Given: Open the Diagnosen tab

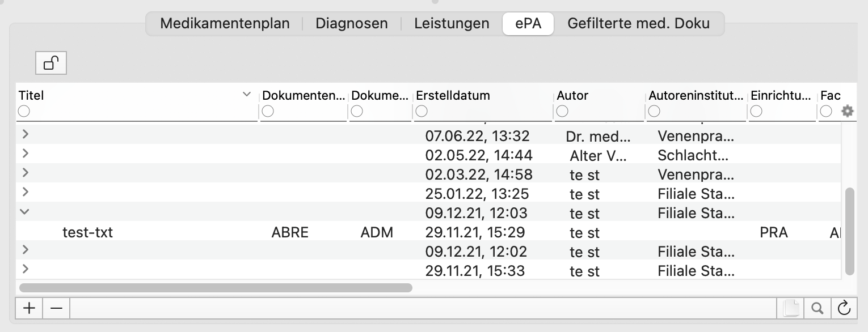Looking at the screenshot, I should (x=352, y=24).
